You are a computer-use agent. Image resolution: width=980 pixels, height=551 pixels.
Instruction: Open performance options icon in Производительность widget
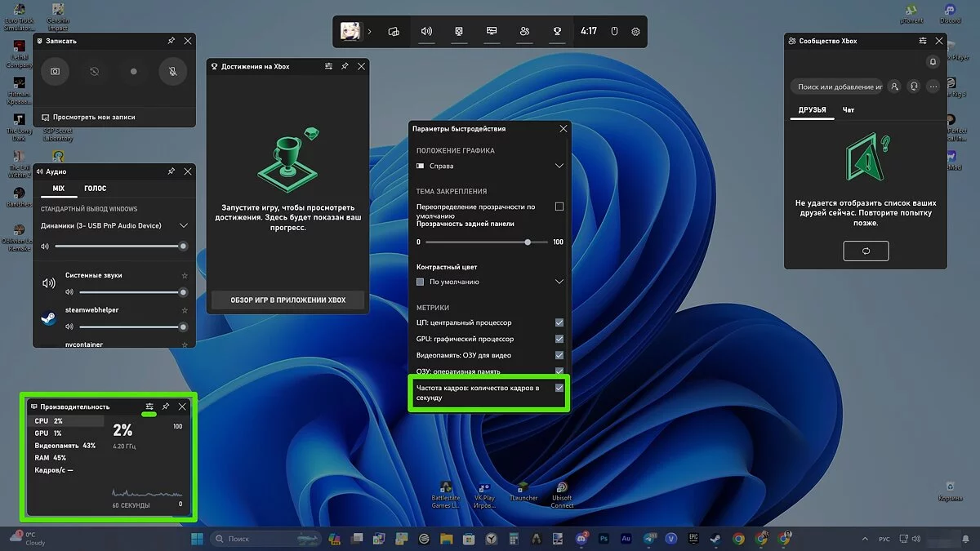[x=149, y=407]
